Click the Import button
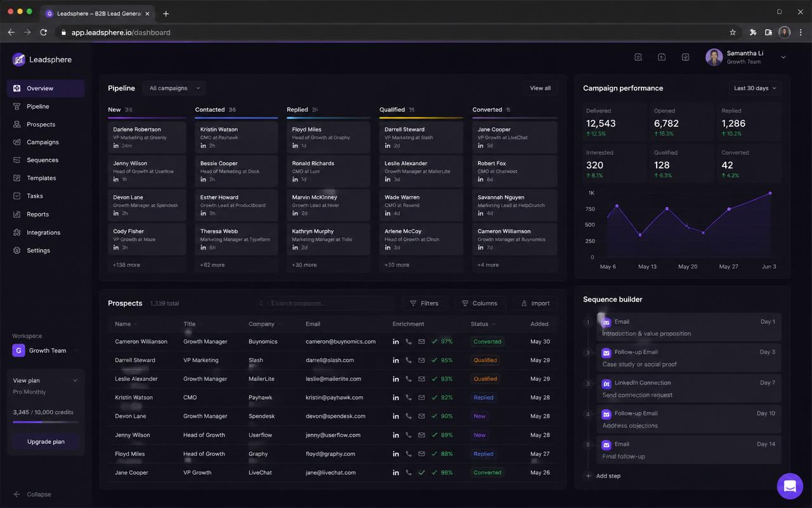The height and width of the screenshot is (508, 812). click(535, 304)
